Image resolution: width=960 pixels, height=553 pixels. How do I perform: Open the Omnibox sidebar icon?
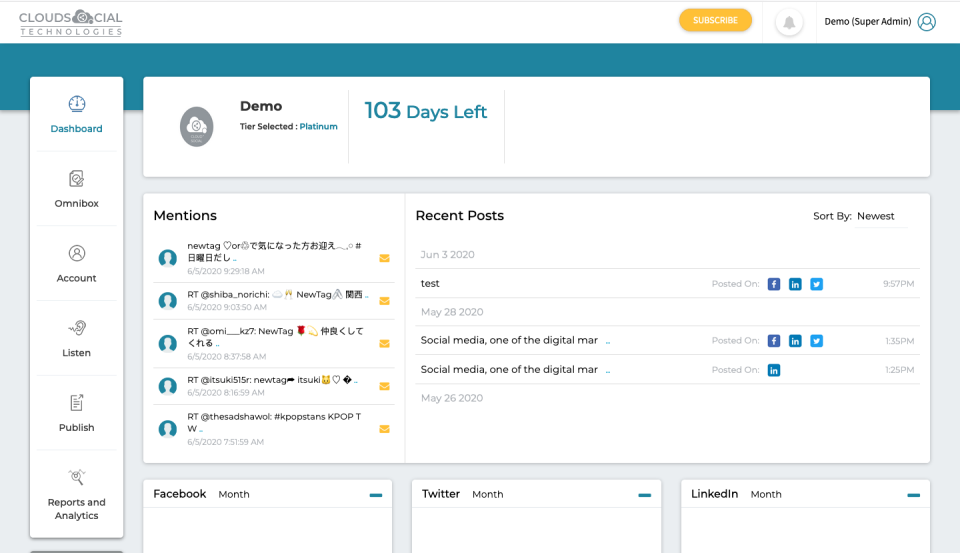pos(77,178)
